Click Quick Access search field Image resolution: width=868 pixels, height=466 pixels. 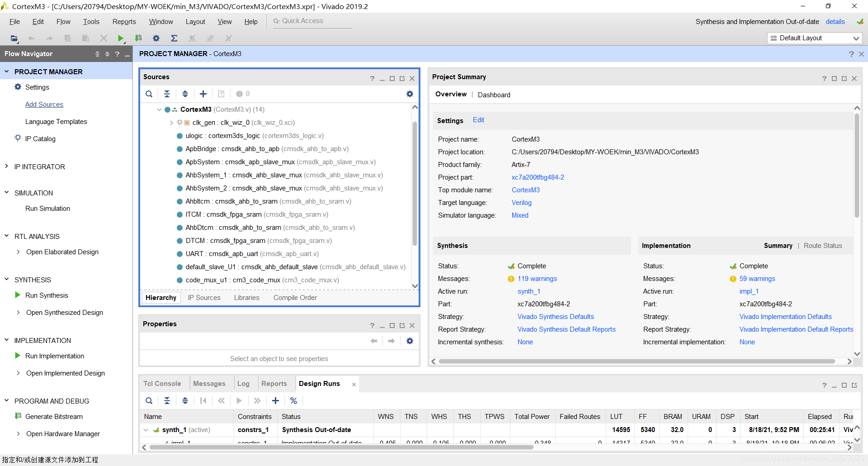(312, 21)
